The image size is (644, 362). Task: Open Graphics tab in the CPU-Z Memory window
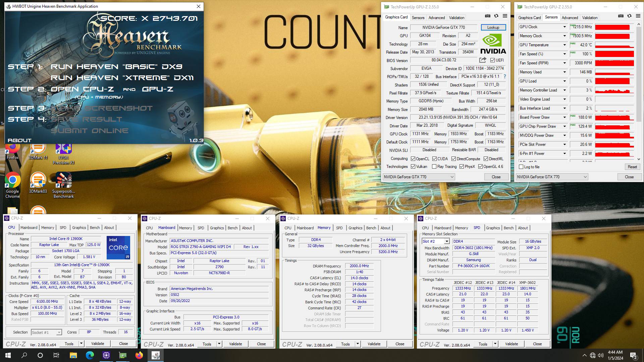point(356,228)
